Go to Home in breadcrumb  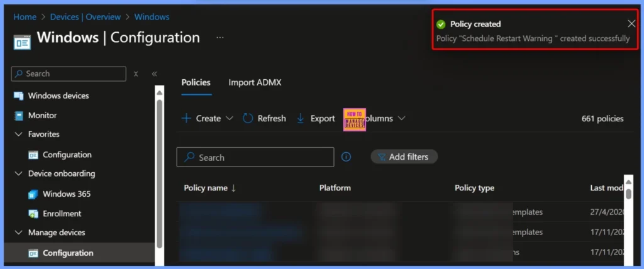point(25,17)
